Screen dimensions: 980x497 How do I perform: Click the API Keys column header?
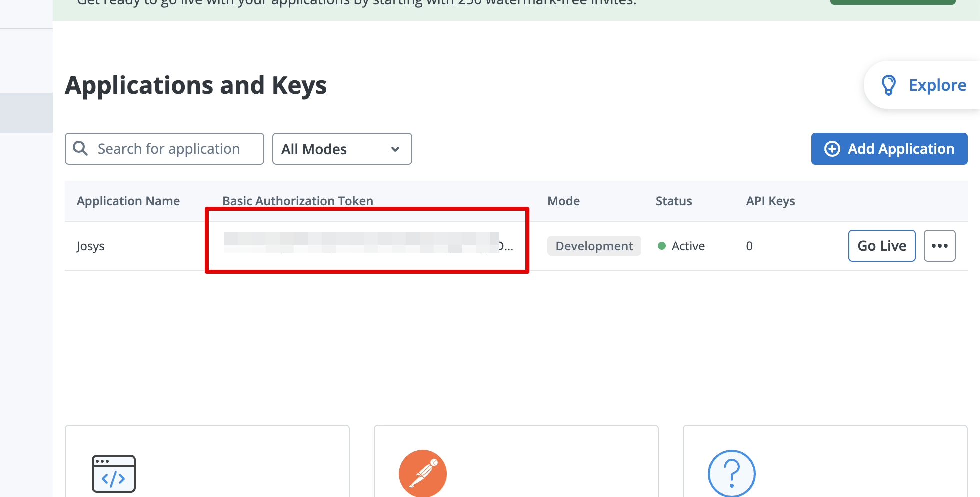point(770,201)
